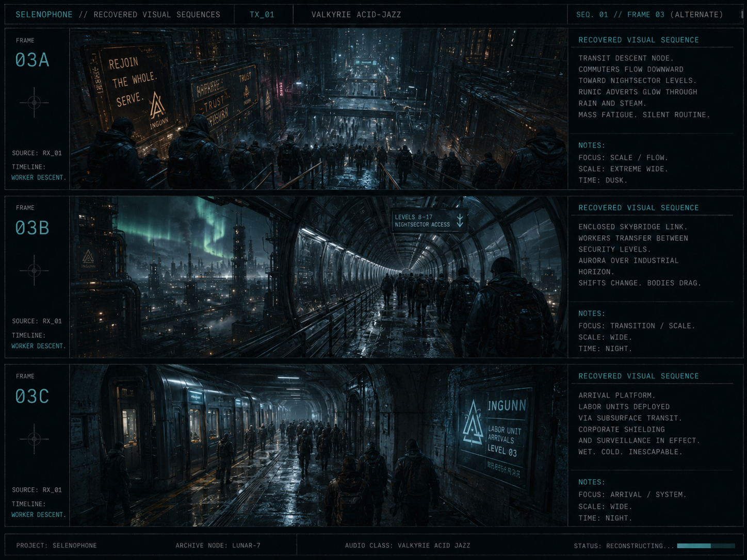Click "SOURCE: RX_01" in frame 03C
The width and height of the screenshot is (747, 560).
coord(37,490)
